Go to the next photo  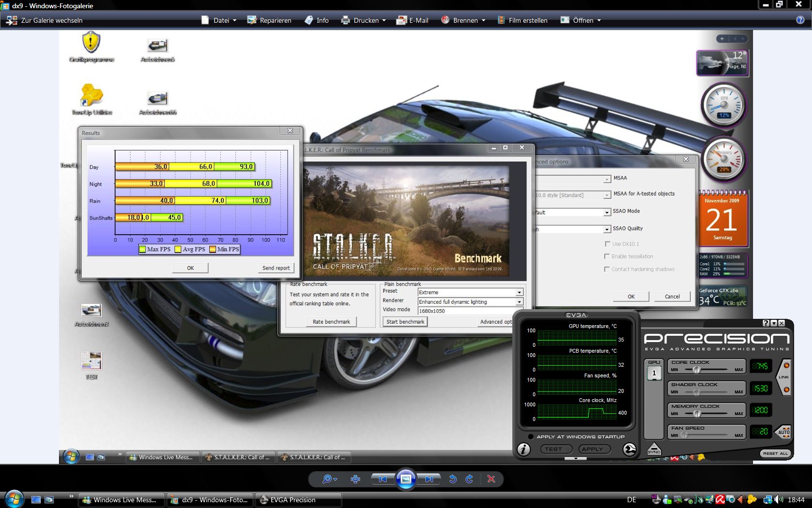tap(429, 479)
